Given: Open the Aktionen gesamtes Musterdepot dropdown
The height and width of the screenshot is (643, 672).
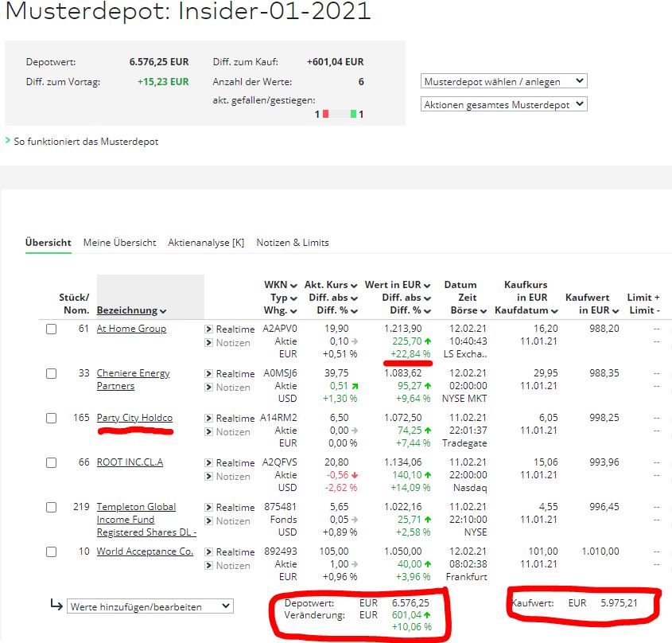Looking at the screenshot, I should [504, 104].
